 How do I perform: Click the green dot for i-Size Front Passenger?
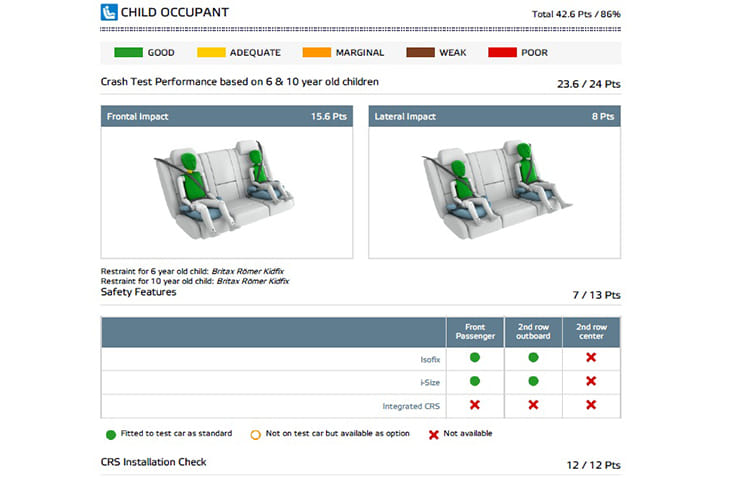tap(475, 381)
